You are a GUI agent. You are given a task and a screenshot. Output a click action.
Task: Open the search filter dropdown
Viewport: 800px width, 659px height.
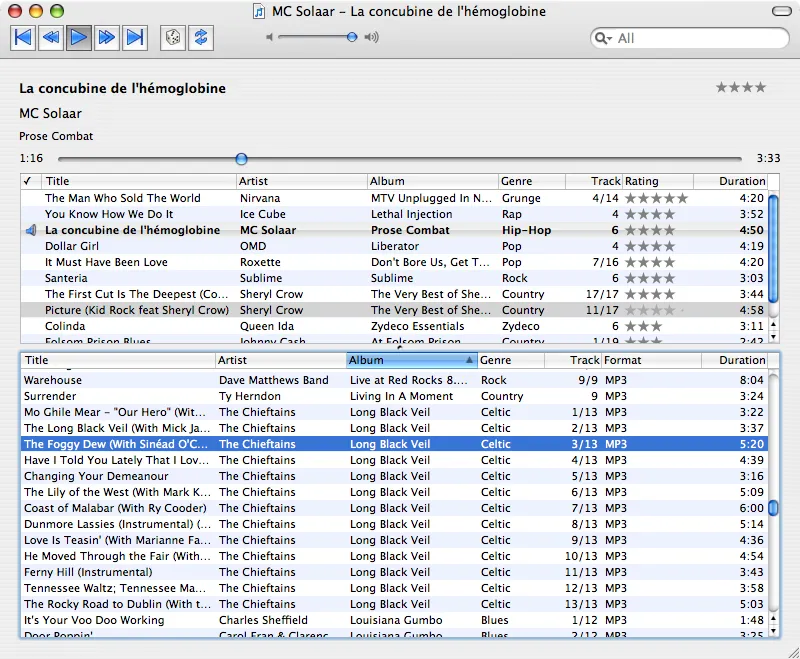click(x=603, y=38)
